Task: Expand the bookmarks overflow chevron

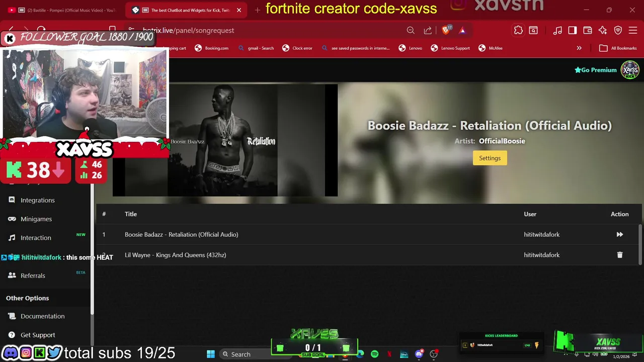Action: click(579, 48)
